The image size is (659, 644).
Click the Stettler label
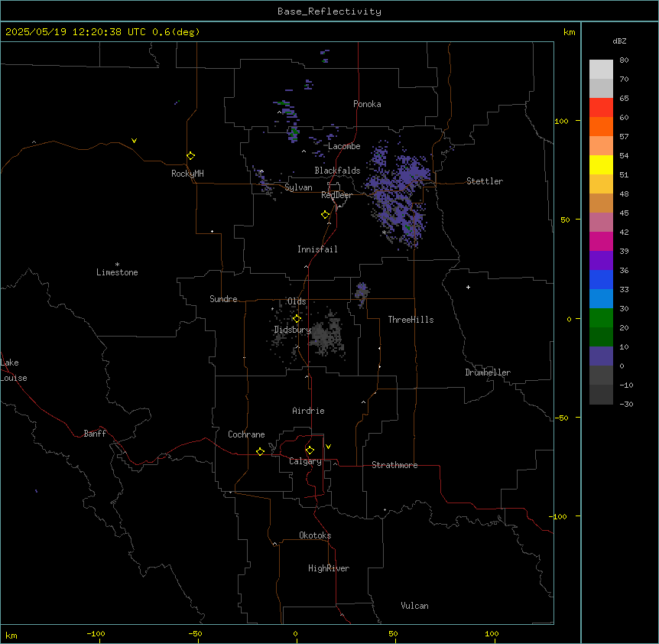coord(485,181)
